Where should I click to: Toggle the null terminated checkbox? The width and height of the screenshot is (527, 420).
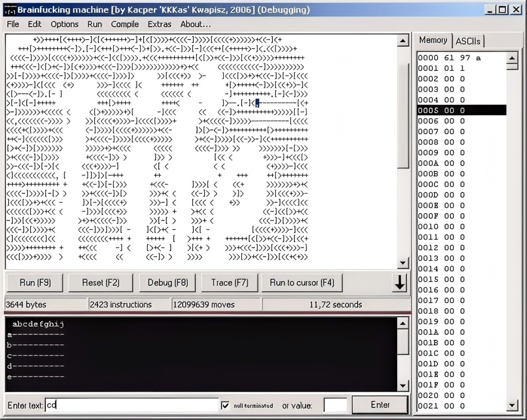click(225, 405)
